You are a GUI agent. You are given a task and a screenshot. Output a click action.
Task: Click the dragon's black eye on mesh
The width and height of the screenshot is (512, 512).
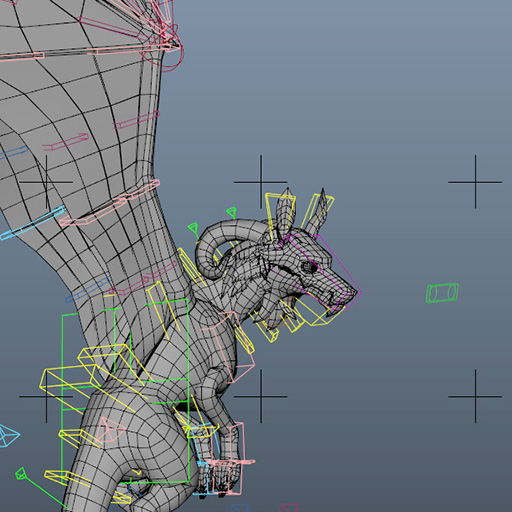click(x=310, y=266)
